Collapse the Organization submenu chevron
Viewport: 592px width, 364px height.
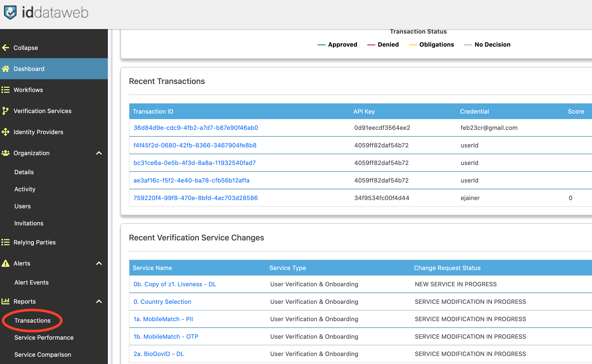point(99,153)
